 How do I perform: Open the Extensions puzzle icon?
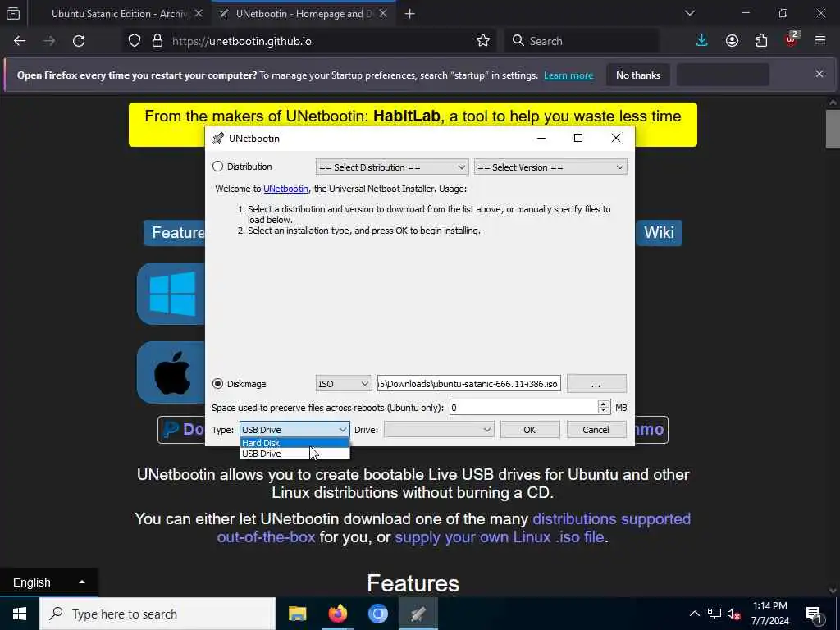tap(761, 41)
